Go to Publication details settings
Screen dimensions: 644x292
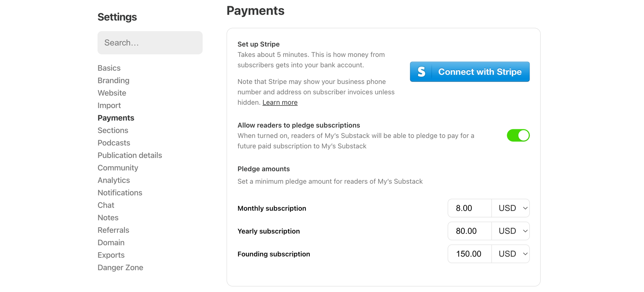click(x=129, y=155)
